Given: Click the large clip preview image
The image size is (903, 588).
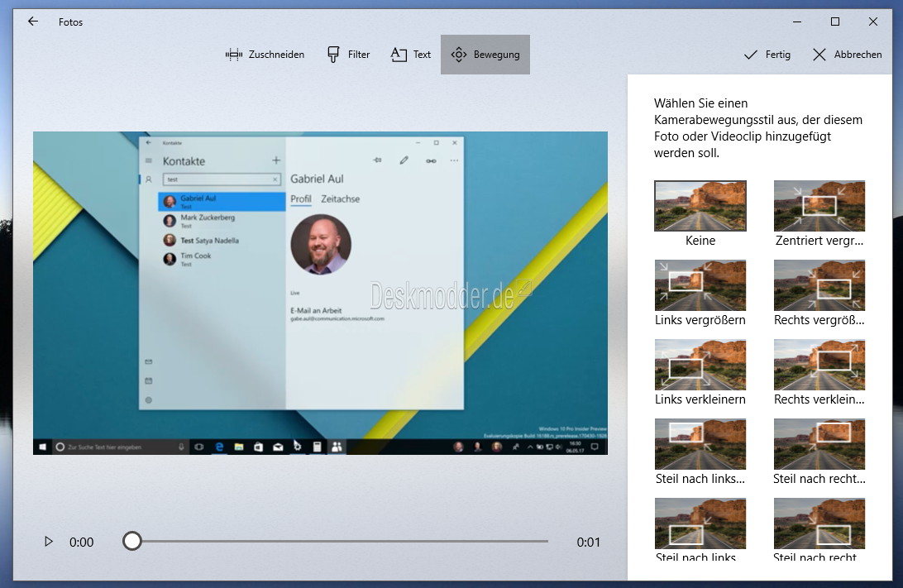Looking at the screenshot, I should pyautogui.click(x=320, y=293).
